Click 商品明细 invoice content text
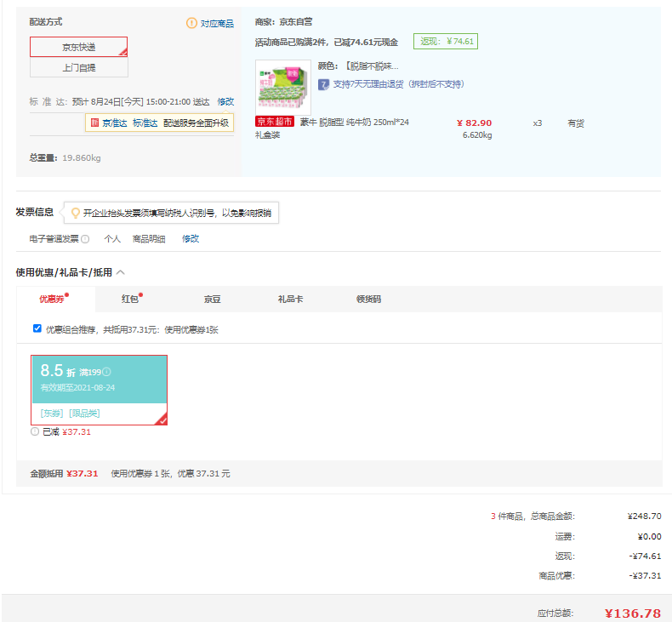 [149, 239]
